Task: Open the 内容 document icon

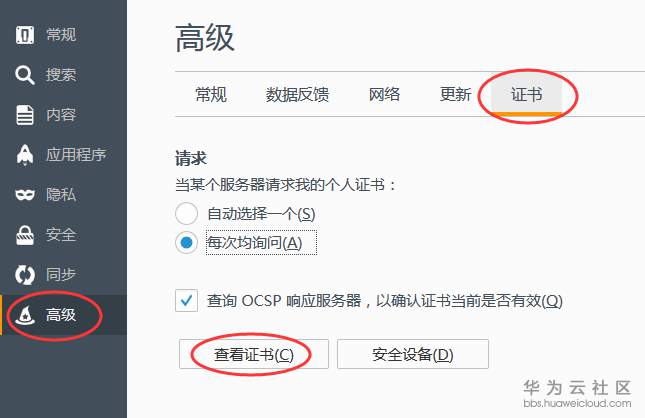Action: point(25,115)
